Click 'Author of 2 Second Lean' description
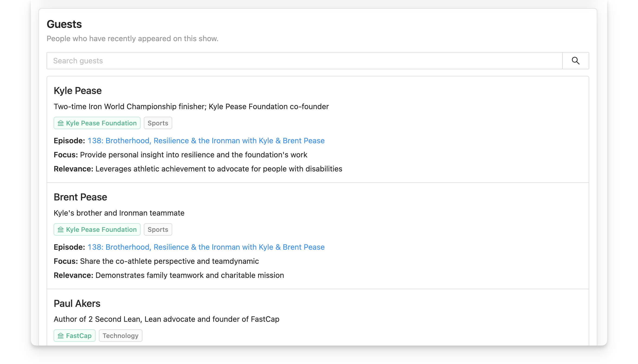Screen dimensions: 638x364 (167, 319)
